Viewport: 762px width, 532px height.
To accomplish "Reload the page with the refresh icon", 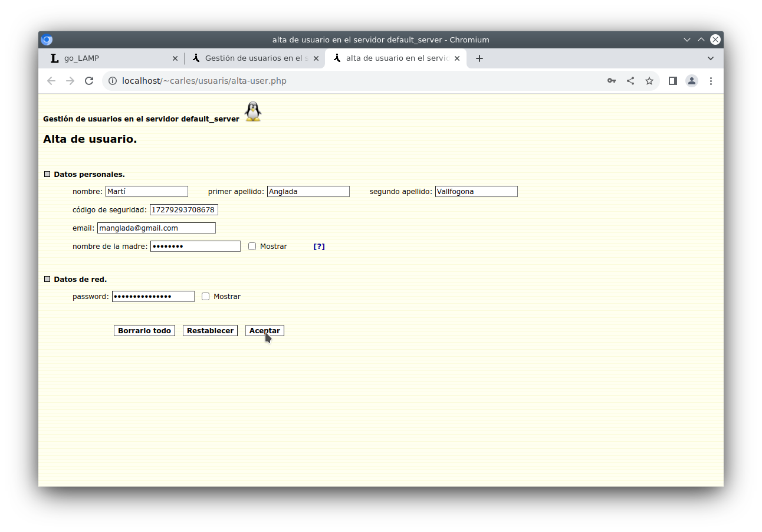I will 89,81.
